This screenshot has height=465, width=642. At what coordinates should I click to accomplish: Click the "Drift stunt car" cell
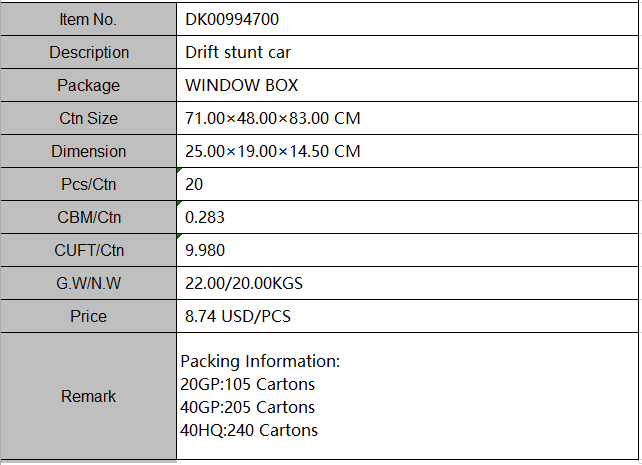click(406, 52)
